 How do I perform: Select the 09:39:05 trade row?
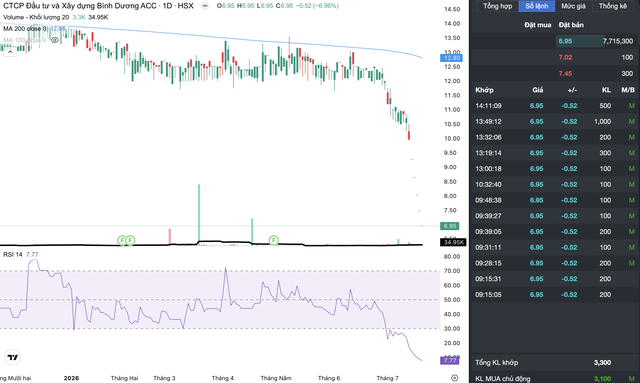(554, 232)
